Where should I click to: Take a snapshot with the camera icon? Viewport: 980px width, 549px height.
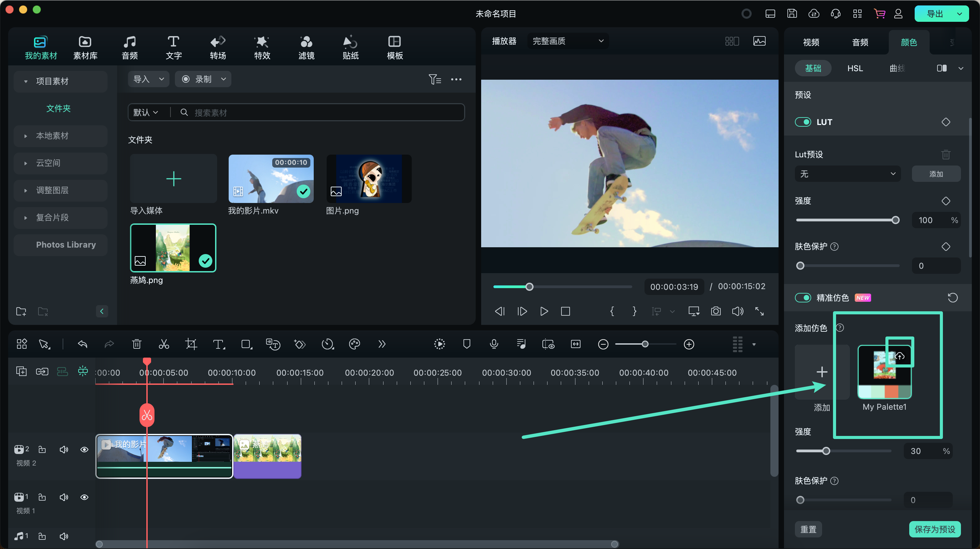point(716,311)
